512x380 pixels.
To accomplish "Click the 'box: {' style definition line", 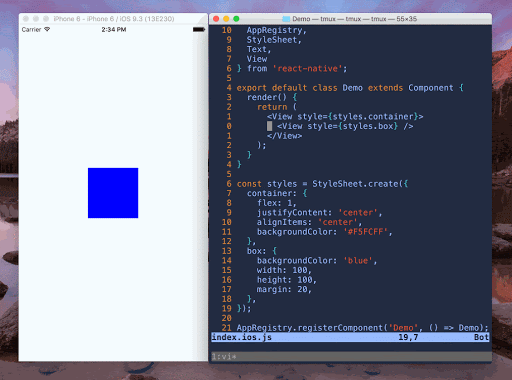I will pyautogui.click(x=262, y=251).
